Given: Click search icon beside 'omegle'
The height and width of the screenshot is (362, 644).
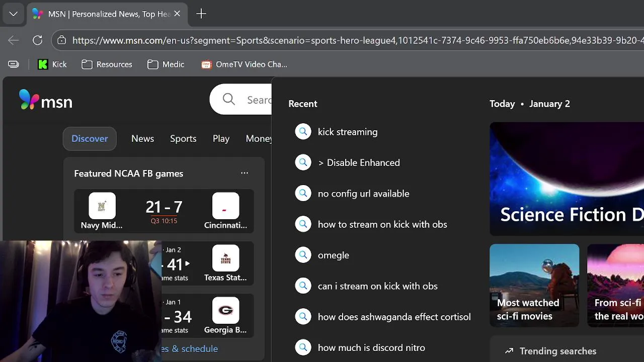Looking at the screenshot, I should tap(303, 255).
